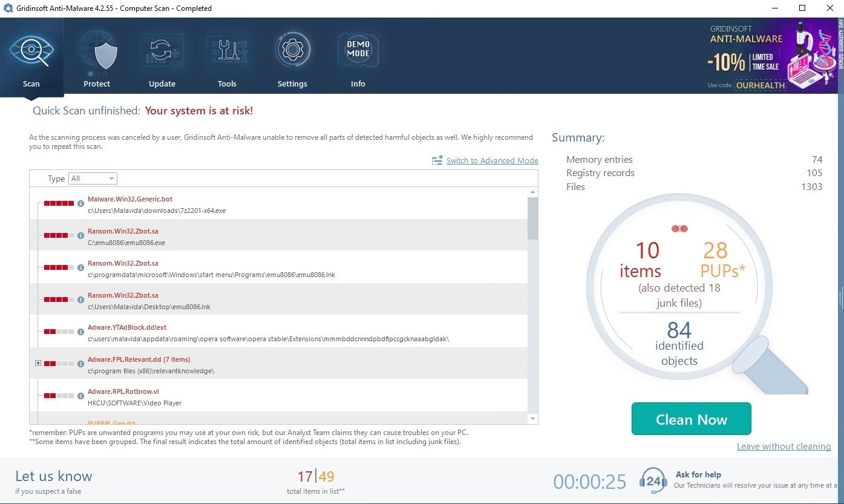Screen dimensions: 844x504
Task: Click Let us know about a false detection
Action: pos(54,476)
